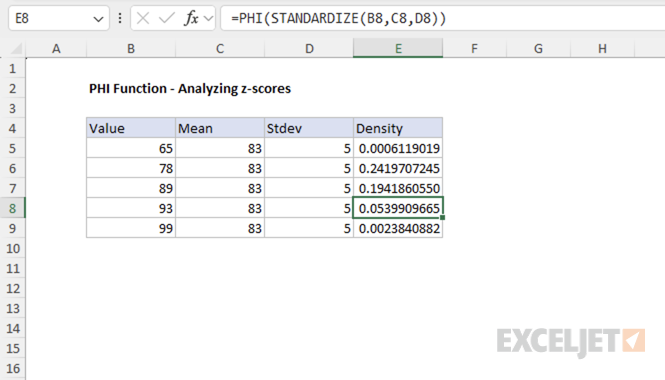Click the 'Value' table header cell
Image resolution: width=665 pixels, height=380 pixels.
131,128
